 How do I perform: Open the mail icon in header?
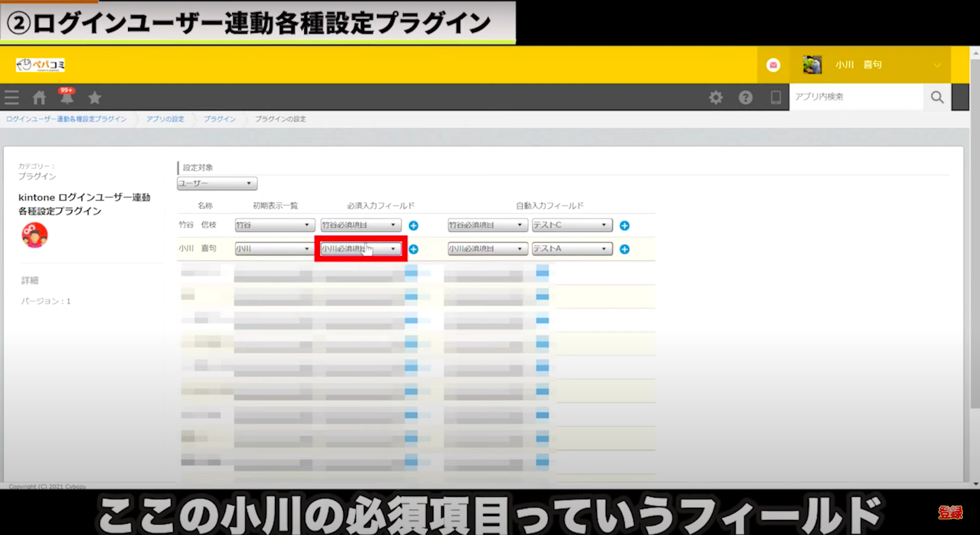tap(773, 65)
